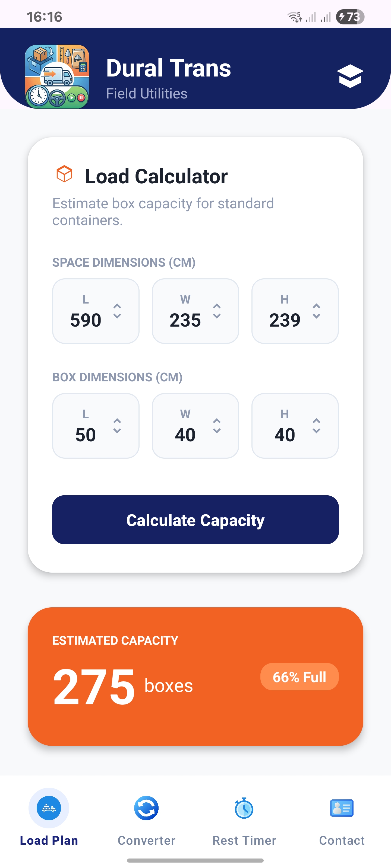Open the Rest Timer stopwatch icon
This screenshot has height=868, width=391.
coord(244,808)
